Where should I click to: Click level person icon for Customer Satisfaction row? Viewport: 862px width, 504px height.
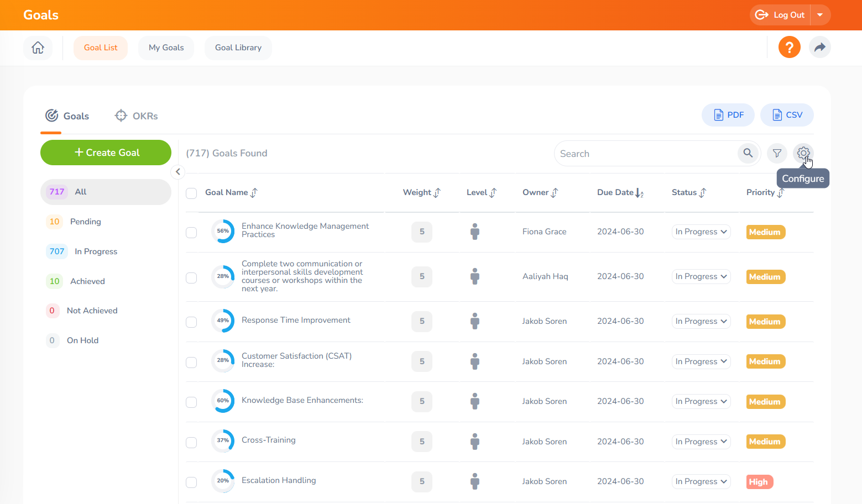(x=474, y=361)
